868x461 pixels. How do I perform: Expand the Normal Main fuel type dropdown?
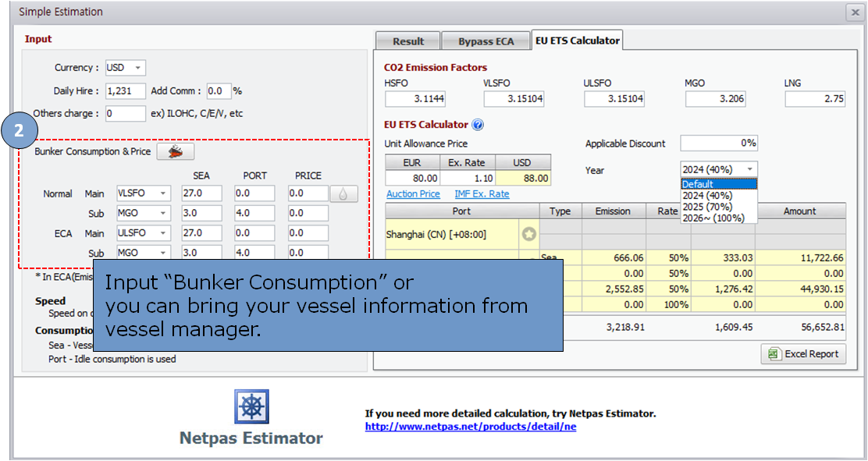143,193
